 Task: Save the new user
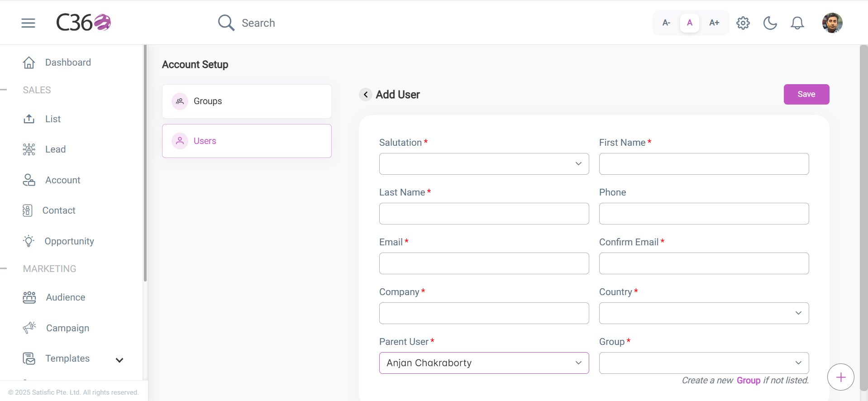(806, 94)
